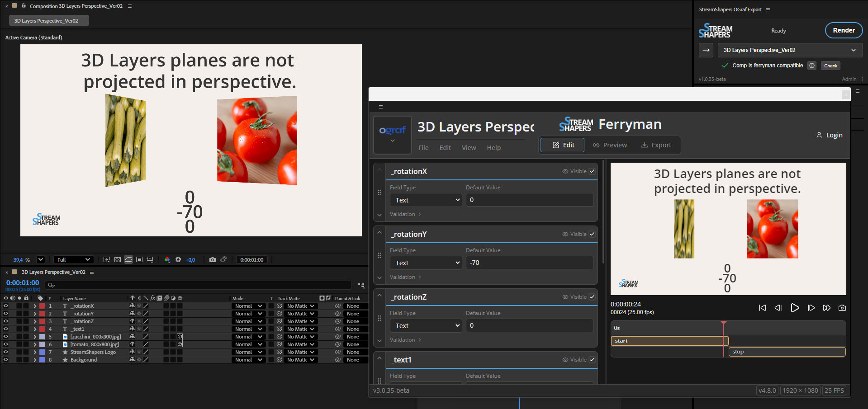Open the Field Type dropdown for _rotationX
The width and height of the screenshot is (868, 409).
426,200
